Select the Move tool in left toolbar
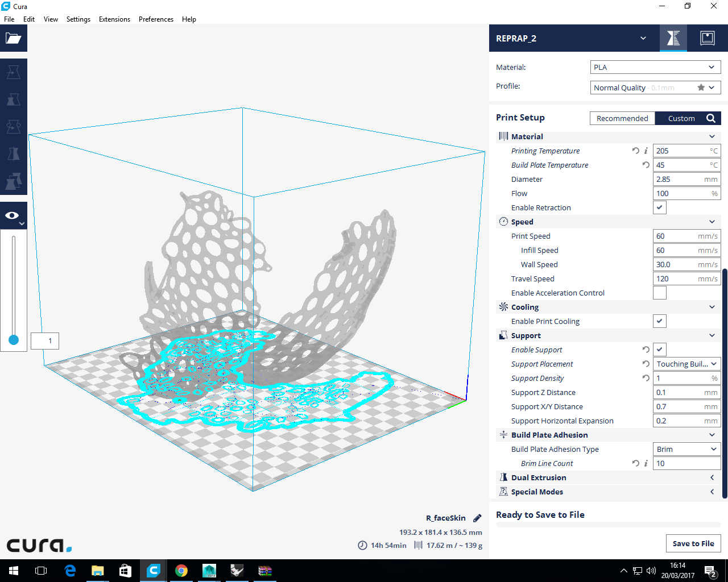Viewport: 728px width, 582px height. click(x=14, y=72)
